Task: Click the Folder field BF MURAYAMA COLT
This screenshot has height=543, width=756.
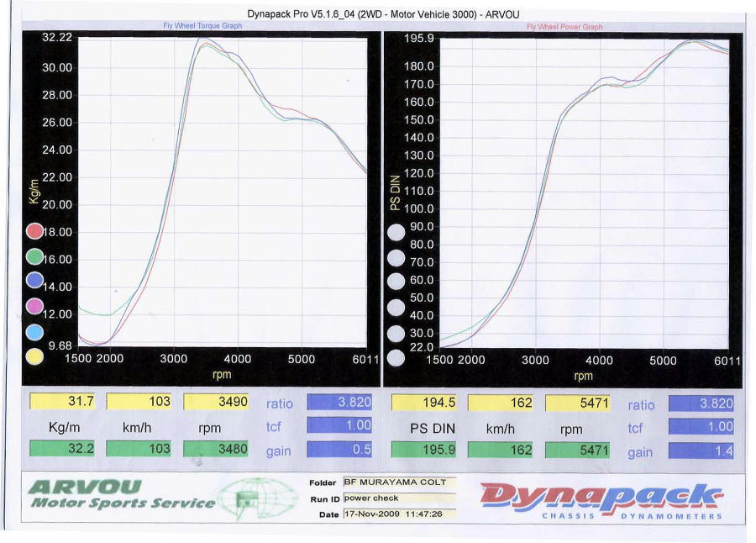Action: (x=399, y=482)
